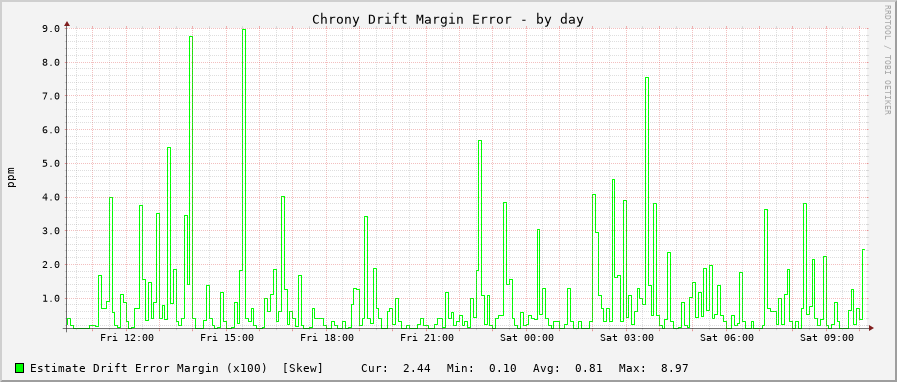
Task: Click the 1.0 y-axis tick label
Action: (51, 299)
